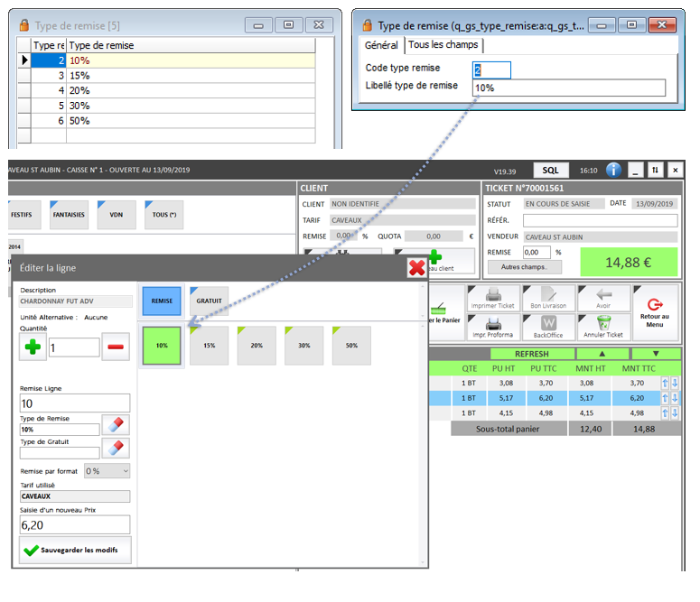Image resolution: width=700 pixels, height=602 pixels.
Task: Open the Remise par format dropdown
Action: [107, 471]
